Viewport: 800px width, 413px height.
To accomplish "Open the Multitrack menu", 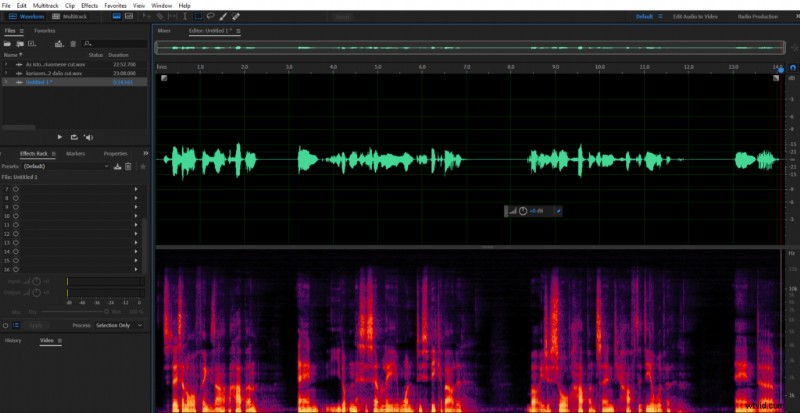I will point(46,5).
